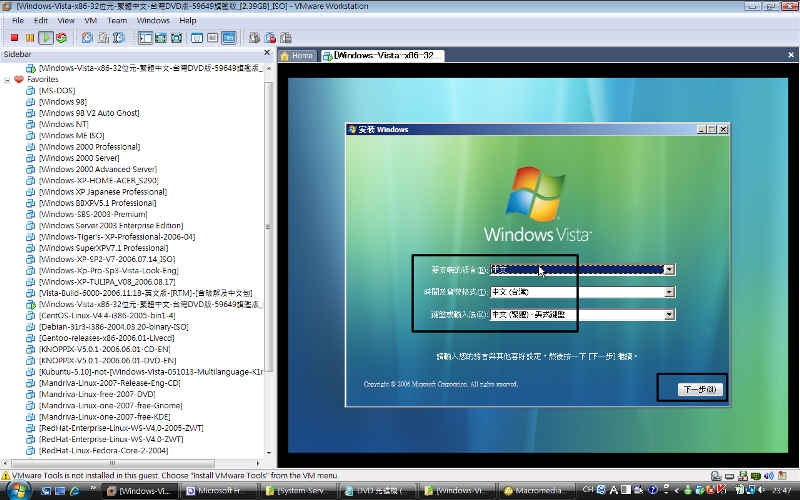Image resolution: width=800 pixels, height=500 pixels.
Task: Switch to Summary view toolbar icon
Action: coord(197,38)
